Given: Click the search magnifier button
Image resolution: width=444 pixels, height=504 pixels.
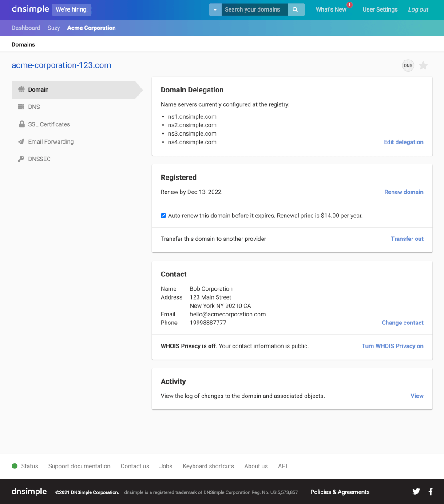Looking at the screenshot, I should coord(296,9).
